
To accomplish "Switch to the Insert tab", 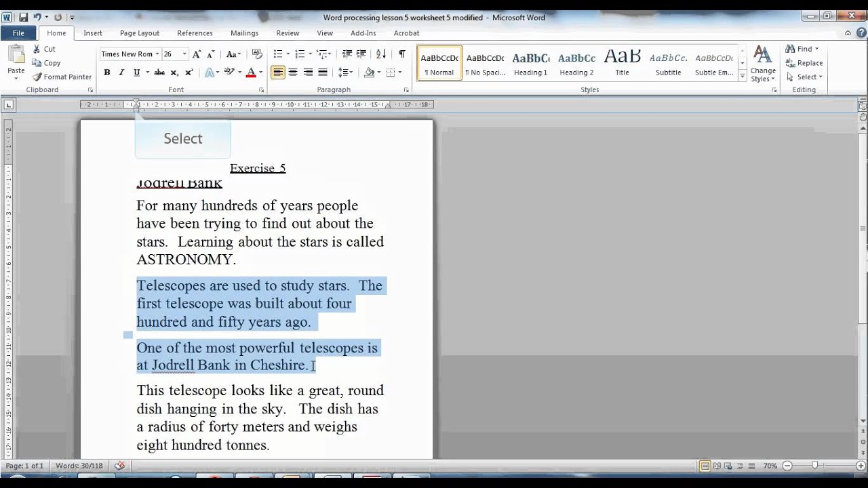I will pyautogui.click(x=93, y=33).
